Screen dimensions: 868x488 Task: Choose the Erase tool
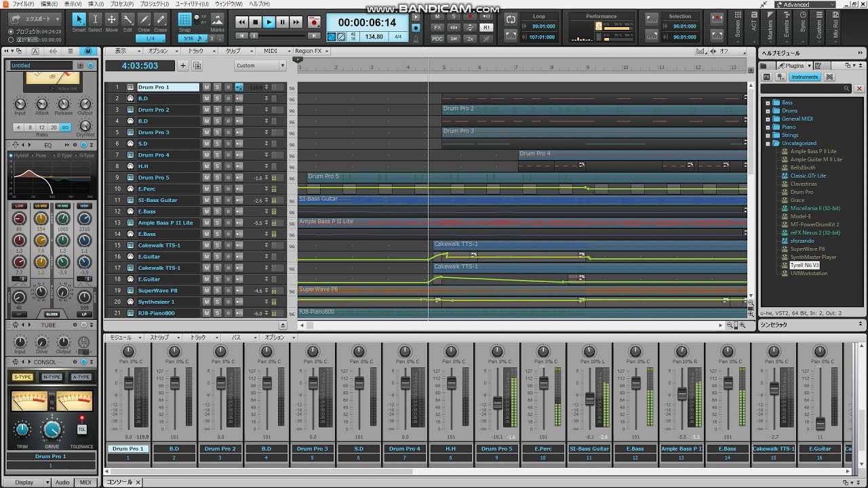tap(161, 21)
